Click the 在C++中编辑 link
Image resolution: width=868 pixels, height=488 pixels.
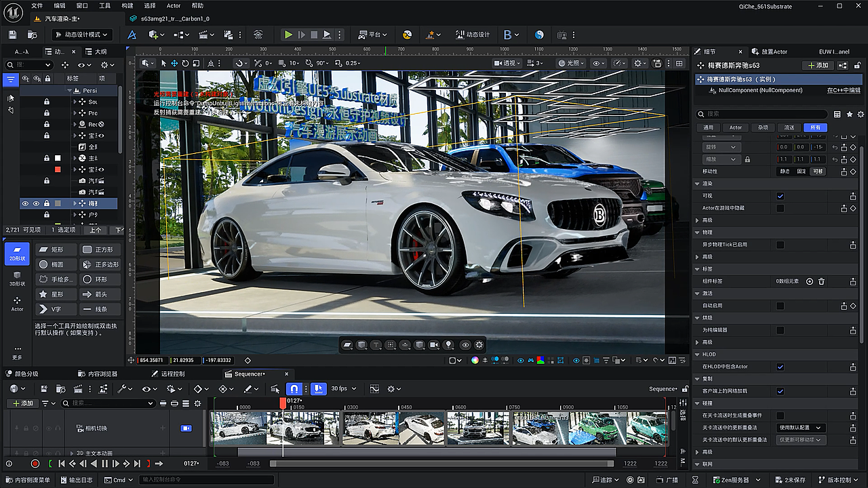(843, 90)
